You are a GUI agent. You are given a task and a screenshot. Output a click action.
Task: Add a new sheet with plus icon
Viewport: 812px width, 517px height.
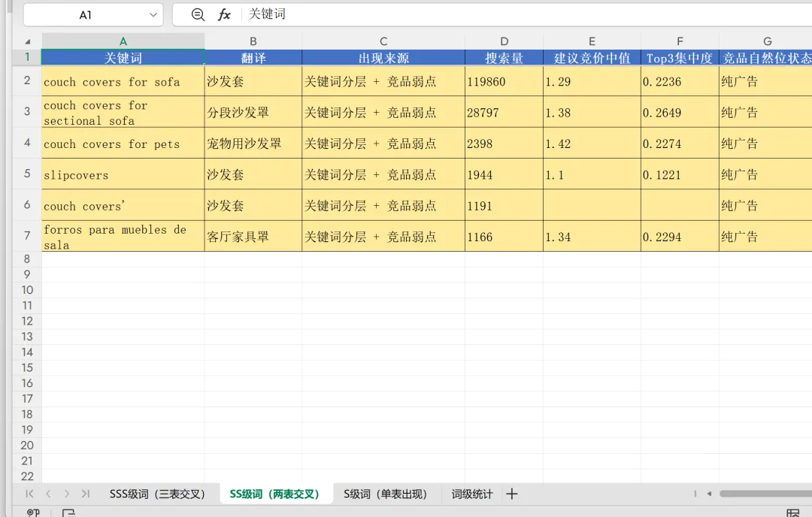(x=512, y=494)
